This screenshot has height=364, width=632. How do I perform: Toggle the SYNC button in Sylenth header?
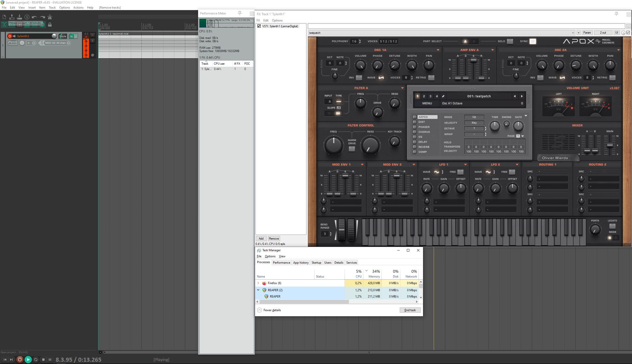pyautogui.click(x=533, y=41)
